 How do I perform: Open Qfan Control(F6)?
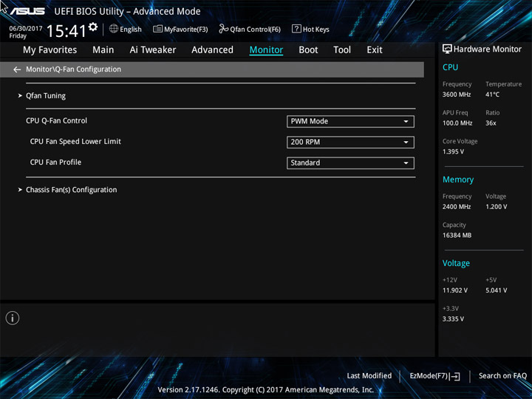coord(250,29)
